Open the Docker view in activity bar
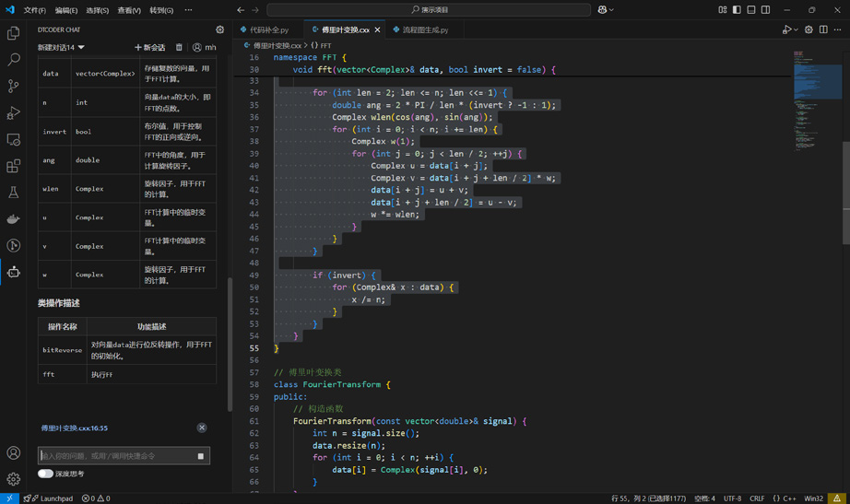This screenshot has width=850, height=504. [13, 219]
